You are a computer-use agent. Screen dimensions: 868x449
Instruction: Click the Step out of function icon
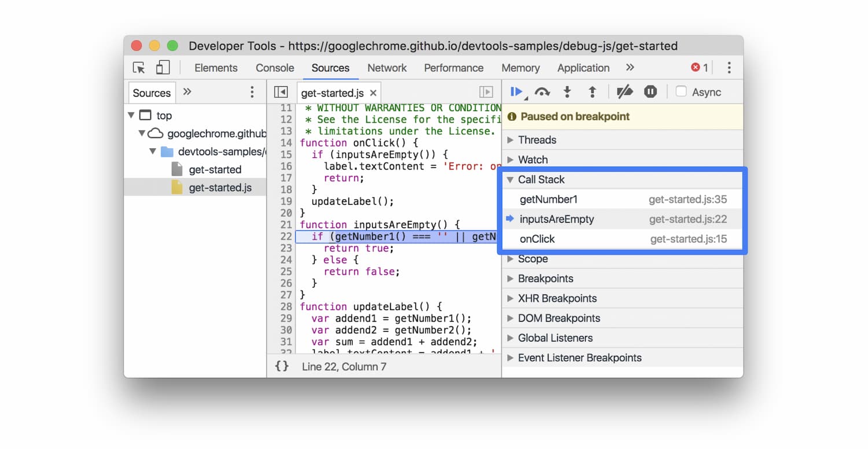(592, 92)
